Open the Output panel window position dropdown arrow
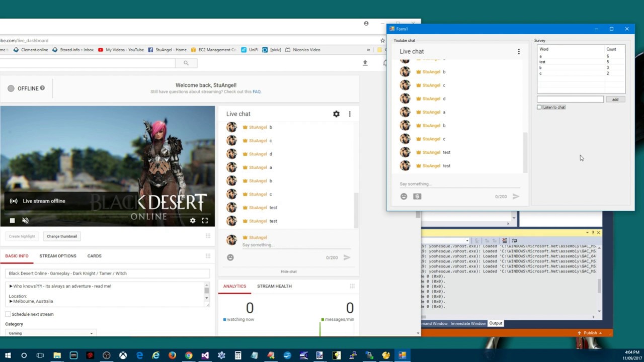The image size is (644, 362). (x=587, y=233)
